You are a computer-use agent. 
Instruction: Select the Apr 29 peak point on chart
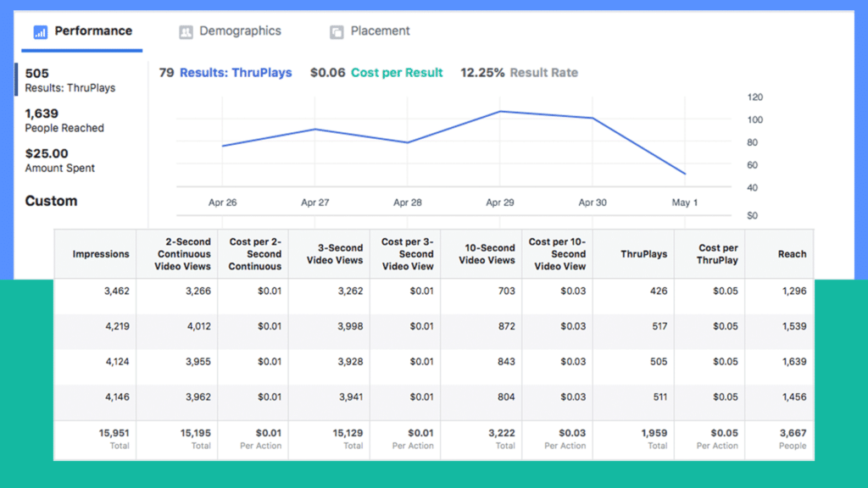click(502, 110)
